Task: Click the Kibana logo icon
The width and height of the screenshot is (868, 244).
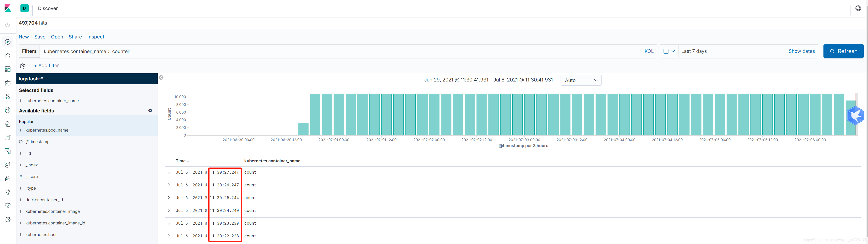Action: point(8,8)
